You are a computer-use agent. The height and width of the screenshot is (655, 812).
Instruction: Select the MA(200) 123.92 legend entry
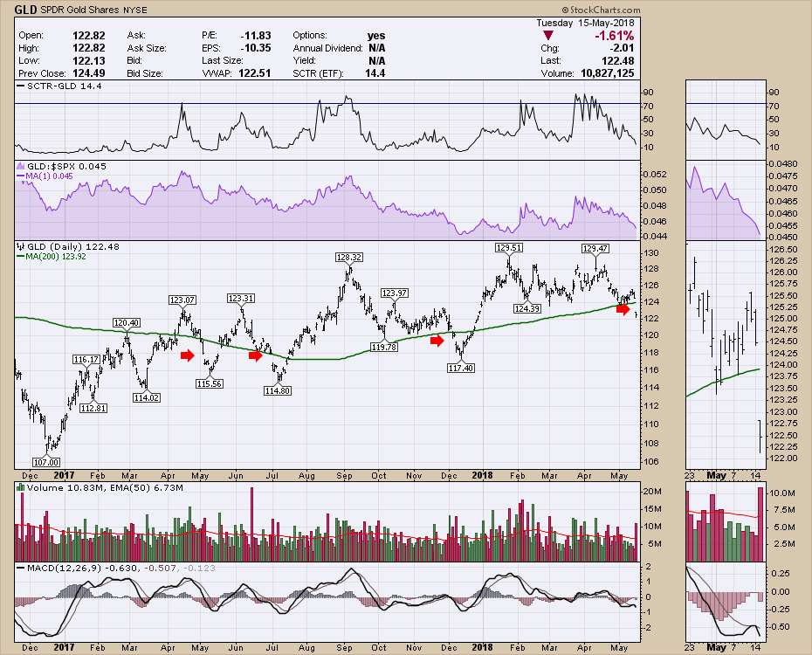coord(56,256)
